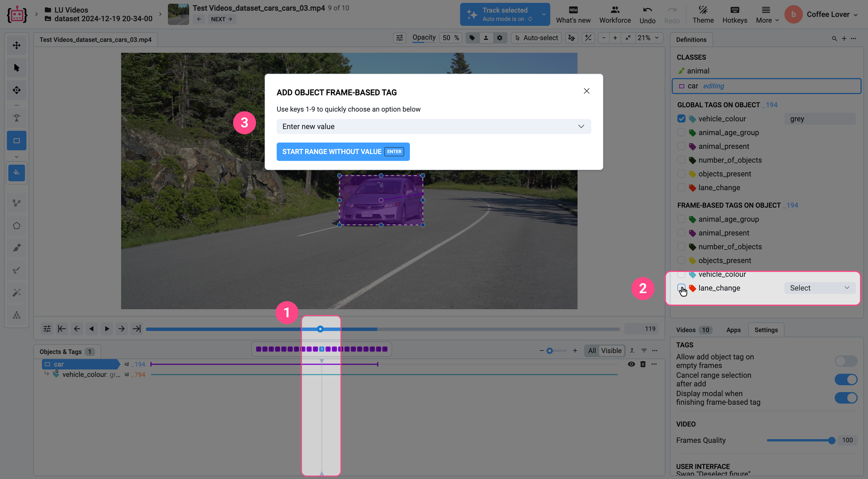Play the video with the play button

coord(107,329)
